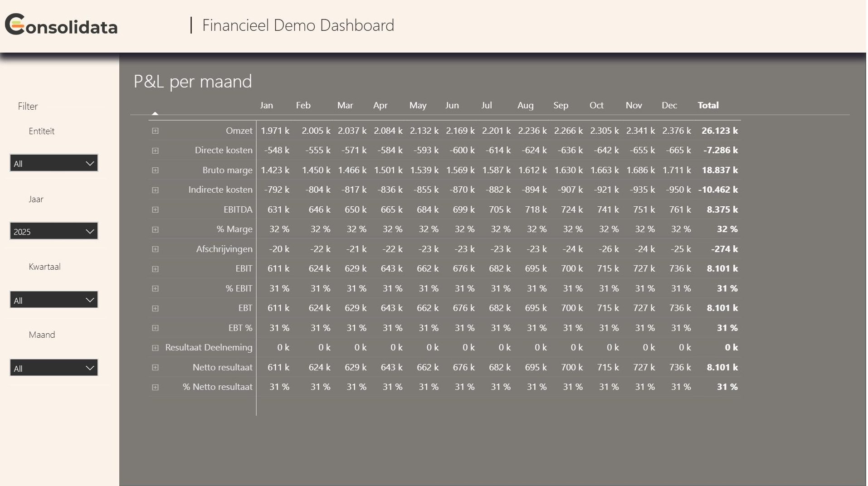
Task: Click the EBITDA total 8.375 k
Action: [x=722, y=210]
